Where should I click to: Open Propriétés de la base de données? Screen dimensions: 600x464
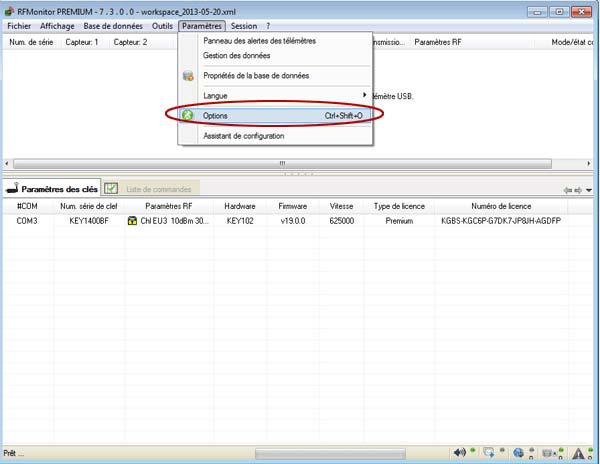[276, 76]
